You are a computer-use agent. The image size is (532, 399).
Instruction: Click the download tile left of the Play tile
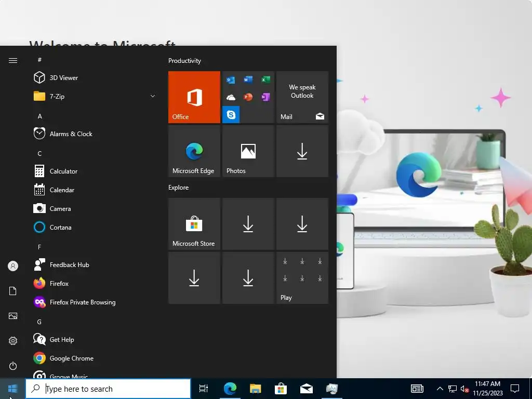pyautogui.click(x=248, y=278)
